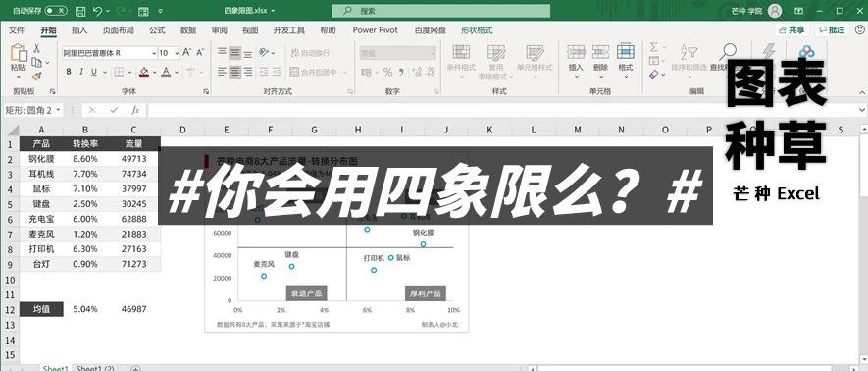The height and width of the screenshot is (371, 868).
Task: Apply the font color A
Action: point(166,72)
